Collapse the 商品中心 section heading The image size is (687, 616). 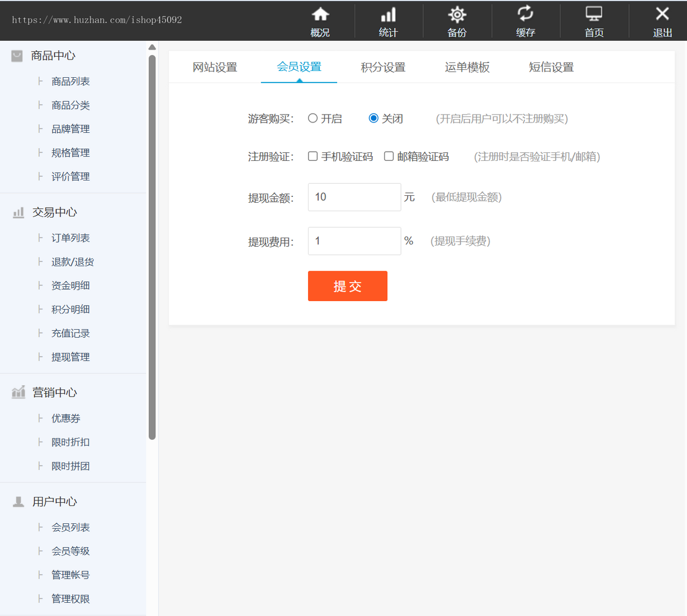(x=53, y=56)
